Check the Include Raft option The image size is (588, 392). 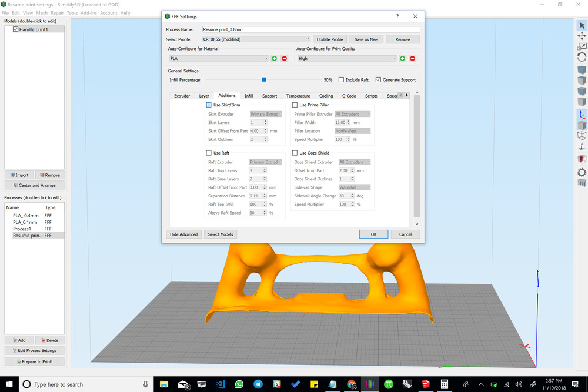[341, 80]
